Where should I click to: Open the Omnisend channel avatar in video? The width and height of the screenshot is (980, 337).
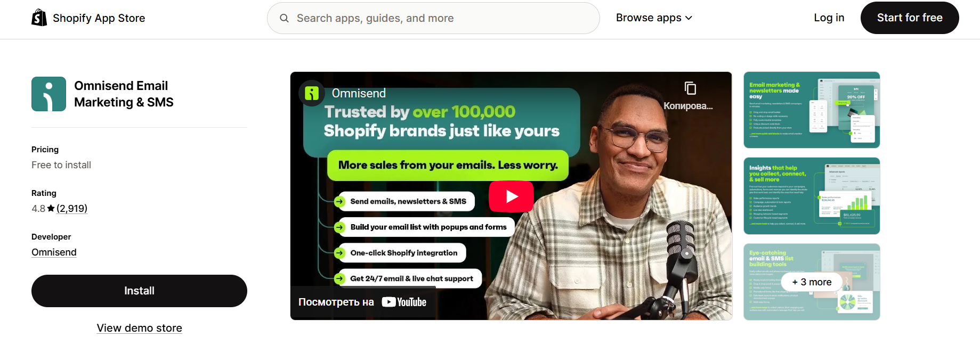pyautogui.click(x=312, y=93)
